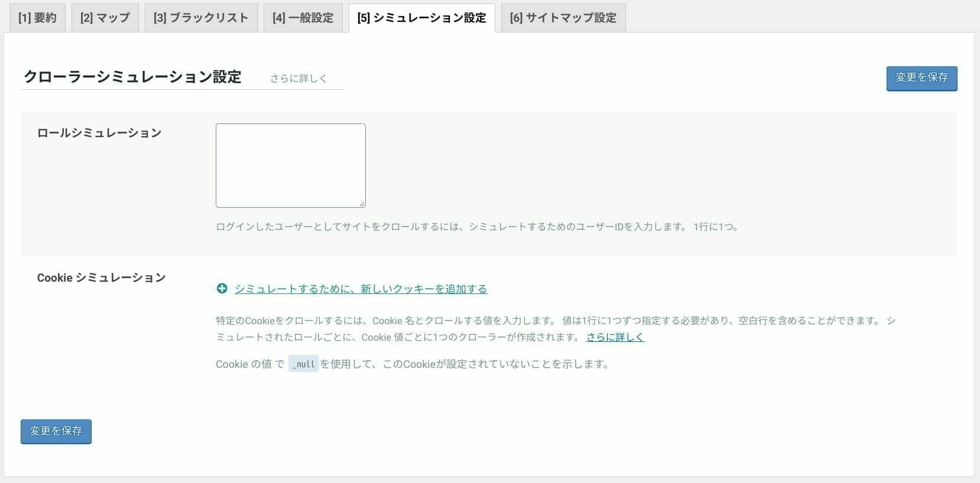The width and height of the screenshot is (980, 483).
Task: Click the user ID description text under textarea
Action: pyautogui.click(x=478, y=227)
